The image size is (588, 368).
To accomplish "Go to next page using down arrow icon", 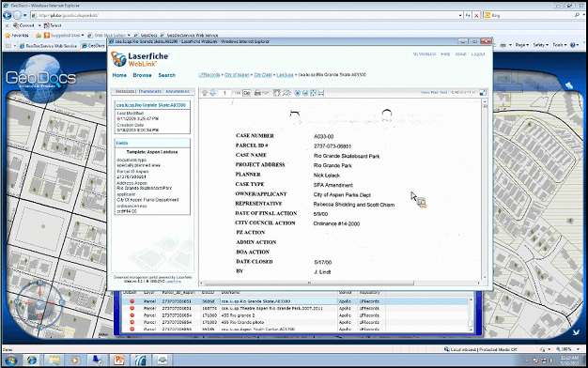I will [x=212, y=93].
